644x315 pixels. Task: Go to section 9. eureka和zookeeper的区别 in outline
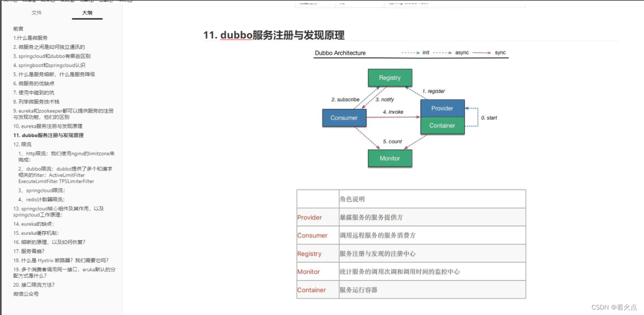coord(63,114)
